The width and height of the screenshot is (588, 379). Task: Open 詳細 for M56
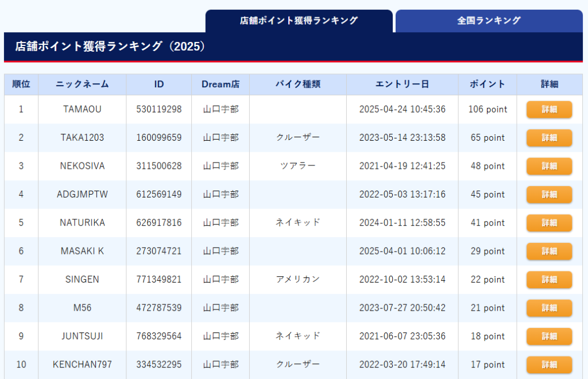click(x=549, y=308)
